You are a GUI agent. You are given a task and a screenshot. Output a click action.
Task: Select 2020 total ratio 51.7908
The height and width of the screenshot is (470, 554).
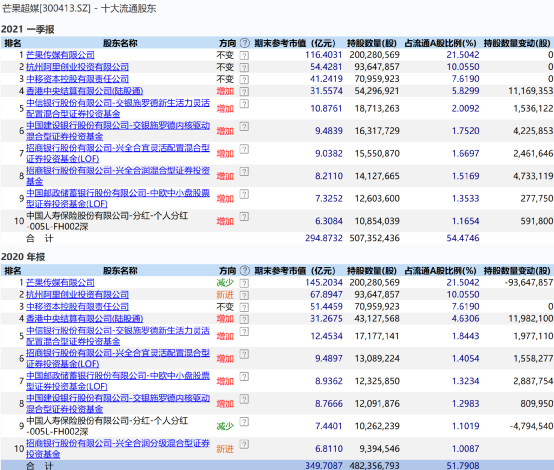(x=463, y=466)
